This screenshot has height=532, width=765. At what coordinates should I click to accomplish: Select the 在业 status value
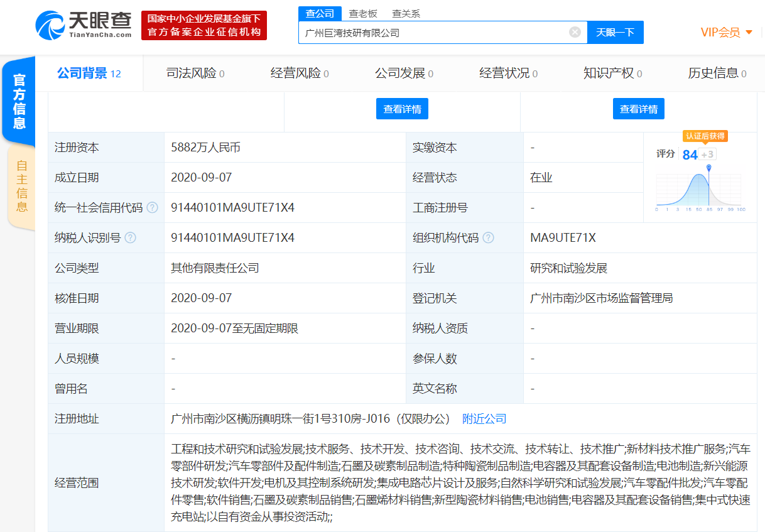click(x=541, y=178)
